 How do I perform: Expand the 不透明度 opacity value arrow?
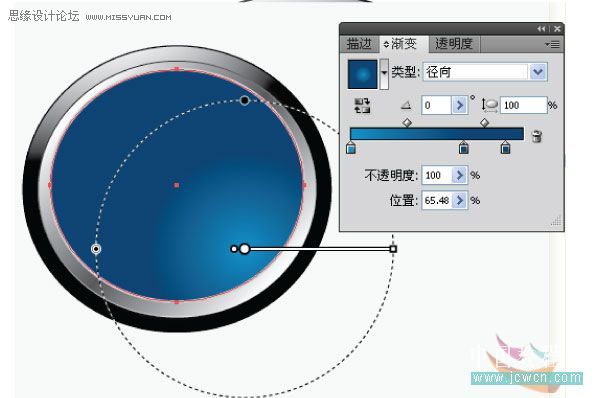point(460,175)
